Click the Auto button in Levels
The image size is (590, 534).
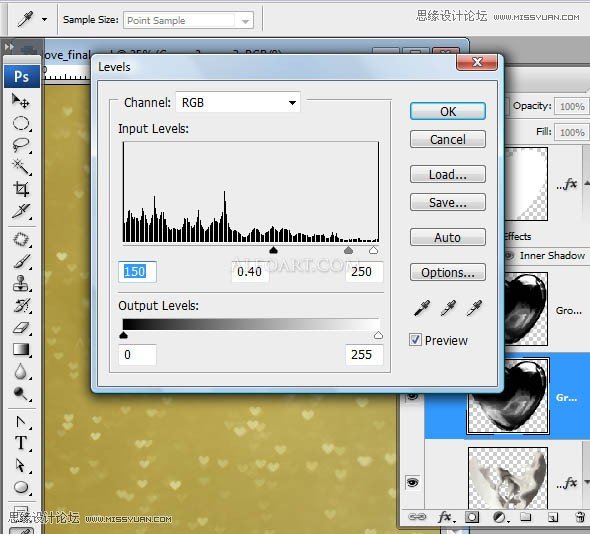(x=448, y=237)
